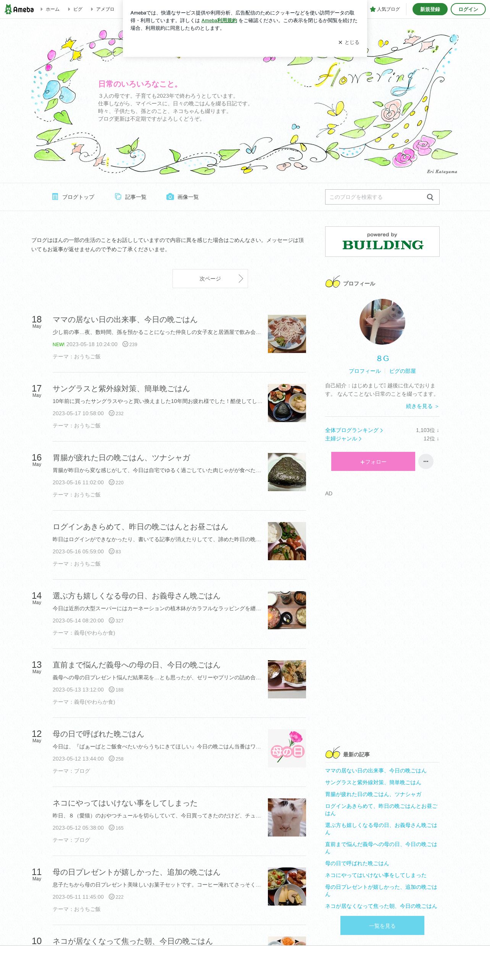Click the 一覧を見る button
The width and height of the screenshot is (490, 980).
click(x=382, y=925)
